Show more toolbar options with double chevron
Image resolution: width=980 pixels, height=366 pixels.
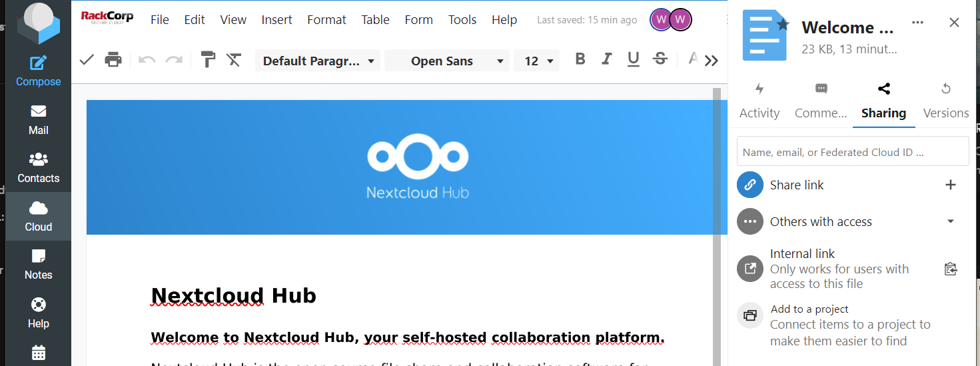click(x=712, y=61)
